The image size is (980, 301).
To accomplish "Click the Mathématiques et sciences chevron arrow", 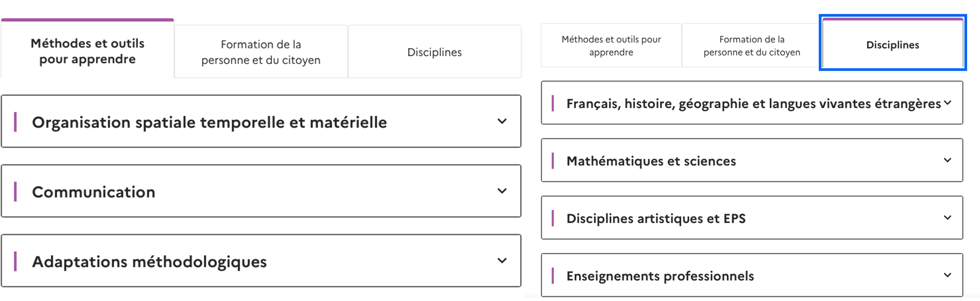I will pos(947,160).
